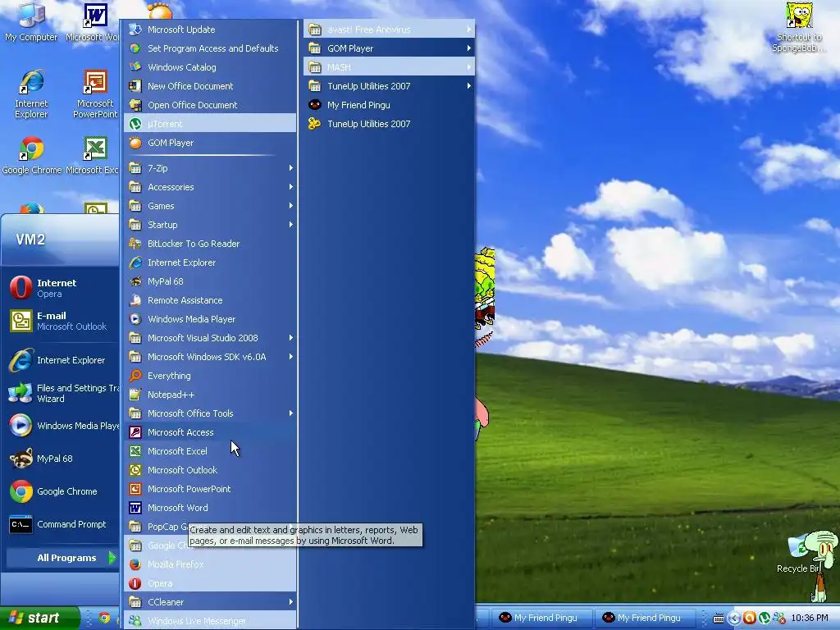Open the TuneUp Utilities 2007 program shortcut
Image resolution: width=840 pixels, height=630 pixels.
(x=389, y=124)
